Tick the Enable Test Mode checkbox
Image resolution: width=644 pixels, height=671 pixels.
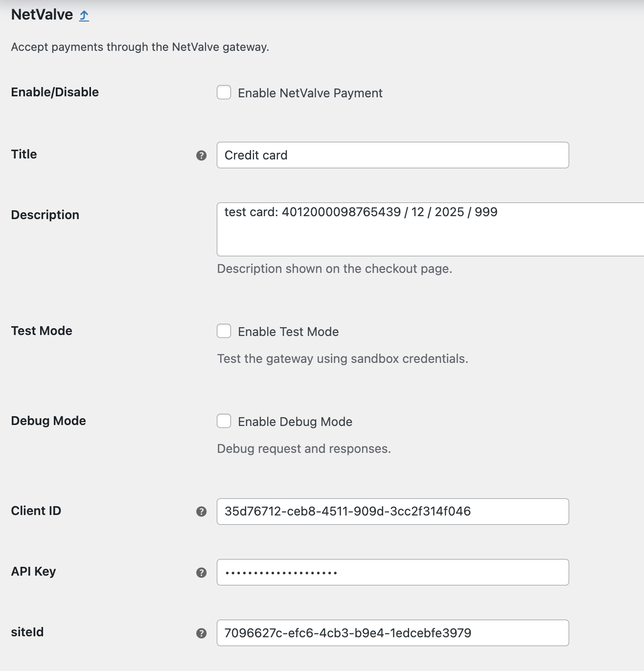point(224,331)
